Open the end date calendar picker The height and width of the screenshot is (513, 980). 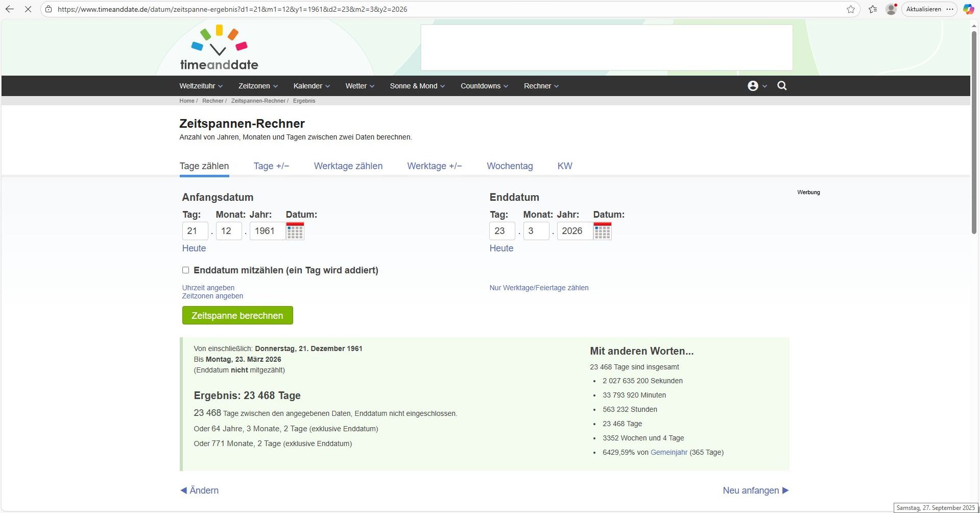click(x=602, y=231)
